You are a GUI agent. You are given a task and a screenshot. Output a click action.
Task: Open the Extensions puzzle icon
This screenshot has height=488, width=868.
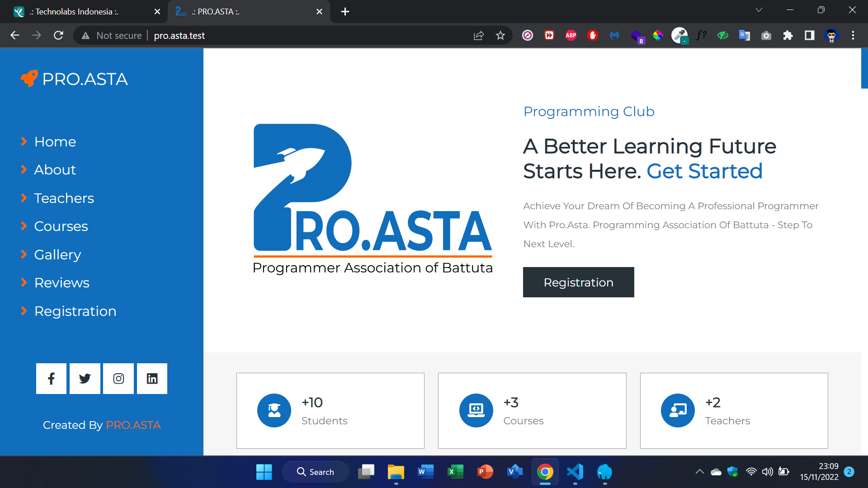788,35
